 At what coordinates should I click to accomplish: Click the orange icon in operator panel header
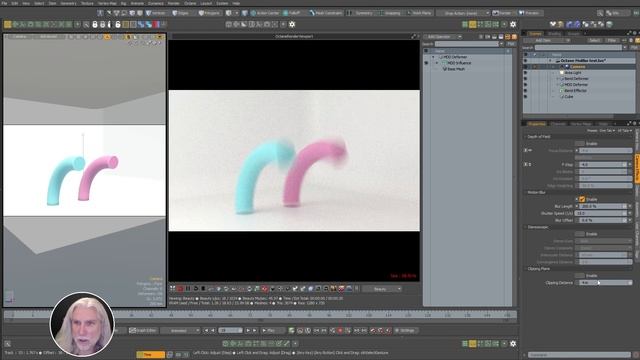point(514,37)
